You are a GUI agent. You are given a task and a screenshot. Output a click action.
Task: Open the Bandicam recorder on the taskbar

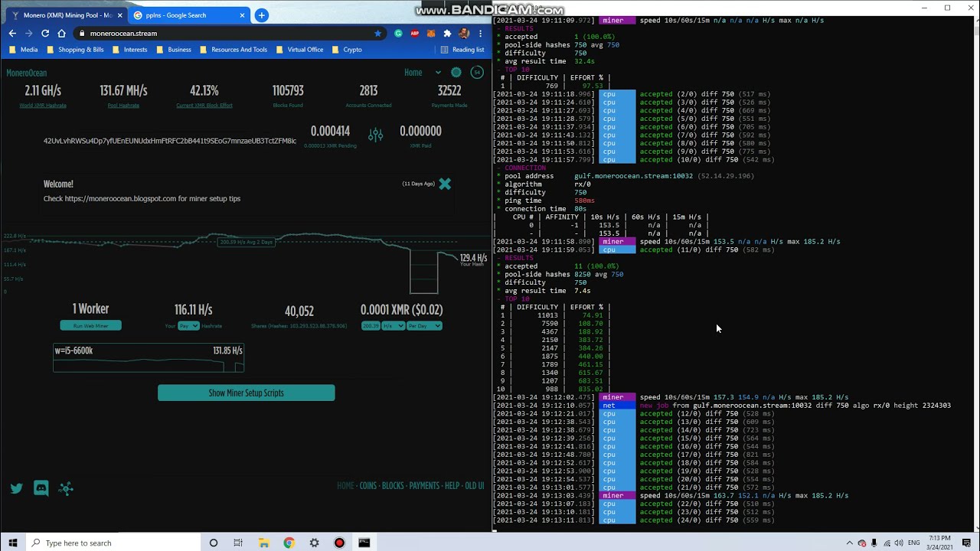tap(339, 543)
